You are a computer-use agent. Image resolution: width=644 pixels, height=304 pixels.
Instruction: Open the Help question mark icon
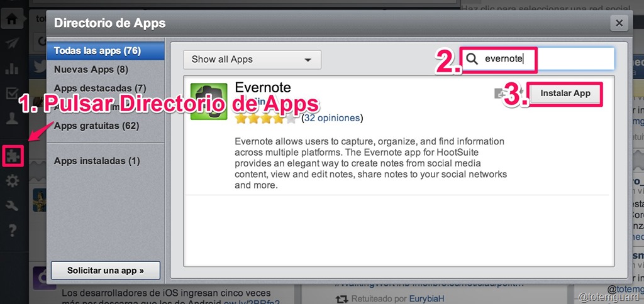coord(13,231)
